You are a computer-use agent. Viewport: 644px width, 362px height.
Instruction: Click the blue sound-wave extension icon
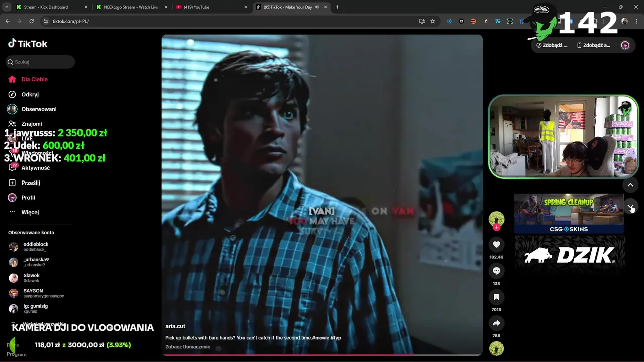449,21
